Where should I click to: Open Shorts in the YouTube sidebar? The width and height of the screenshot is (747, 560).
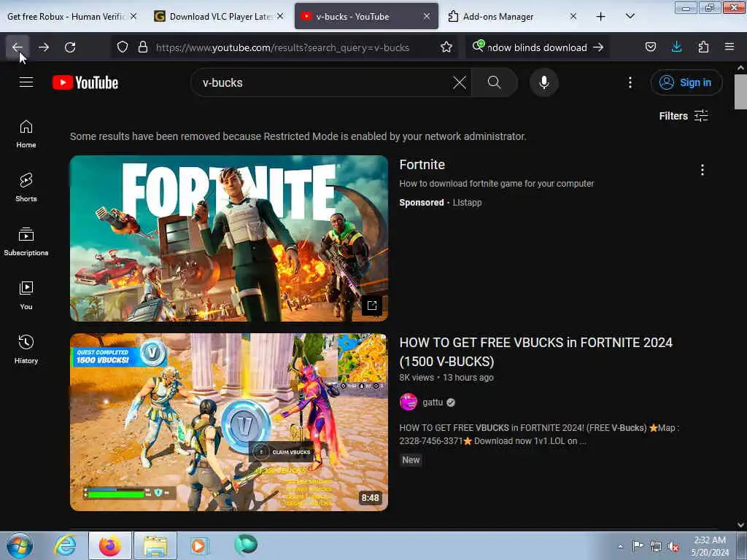point(26,187)
